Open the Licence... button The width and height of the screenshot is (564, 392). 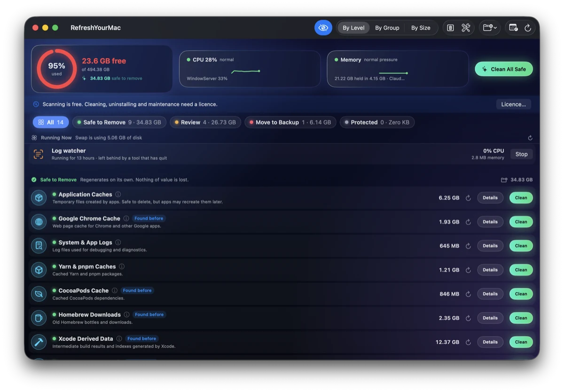514,104
